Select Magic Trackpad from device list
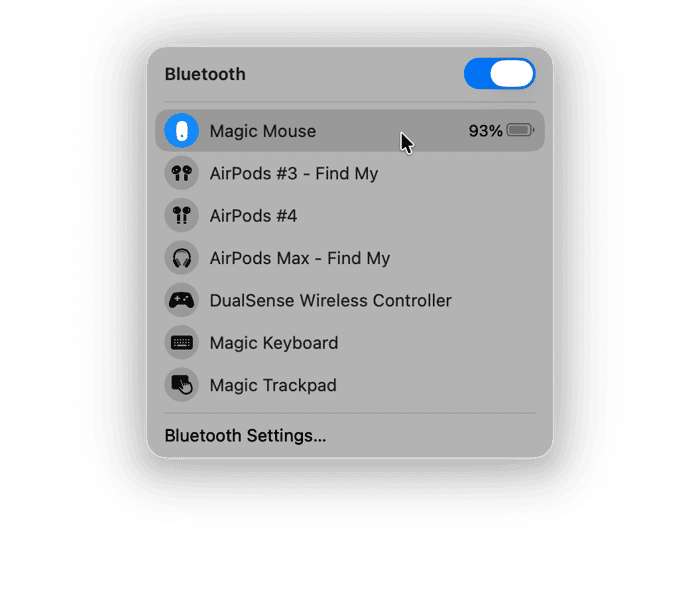This screenshot has height=605, width=700. click(350, 385)
